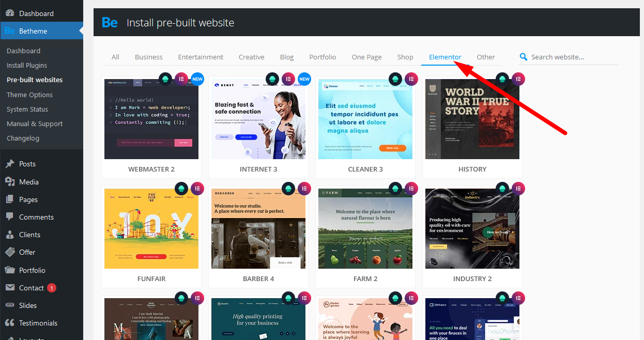The image size is (644, 340).
Task: Click the 'INDUSTRY 2' title text
Action: [x=472, y=279]
